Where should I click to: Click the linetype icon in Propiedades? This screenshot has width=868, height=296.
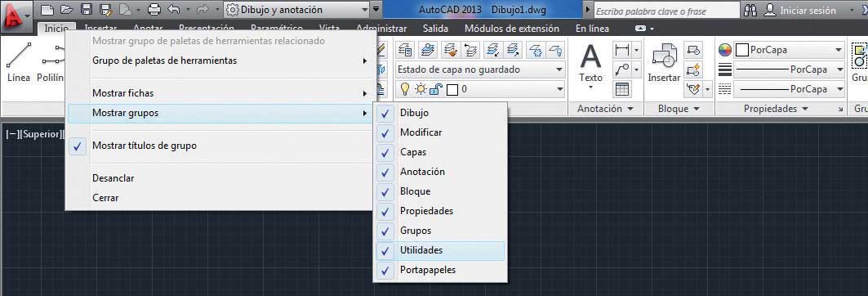pyautogui.click(x=724, y=88)
